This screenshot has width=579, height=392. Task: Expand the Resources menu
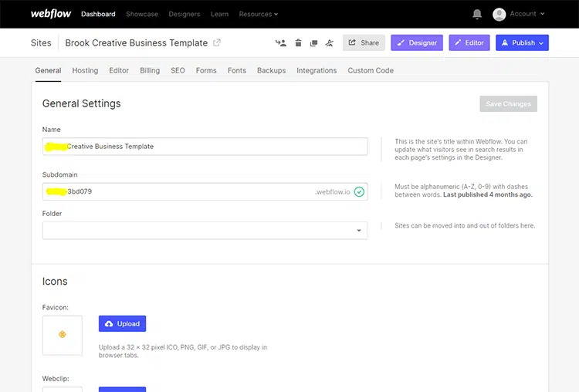(x=258, y=14)
